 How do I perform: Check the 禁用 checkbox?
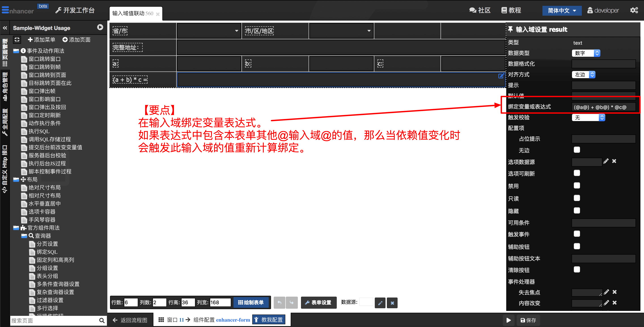(577, 186)
